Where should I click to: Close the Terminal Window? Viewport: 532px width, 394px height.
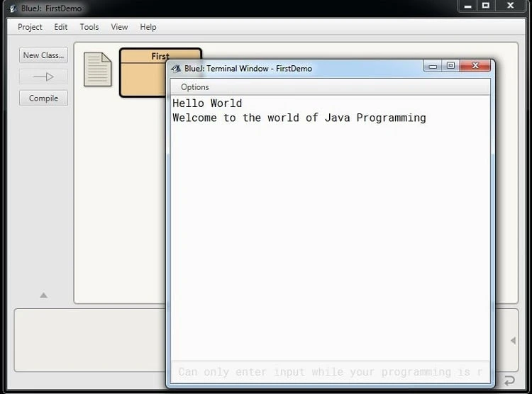(x=475, y=66)
